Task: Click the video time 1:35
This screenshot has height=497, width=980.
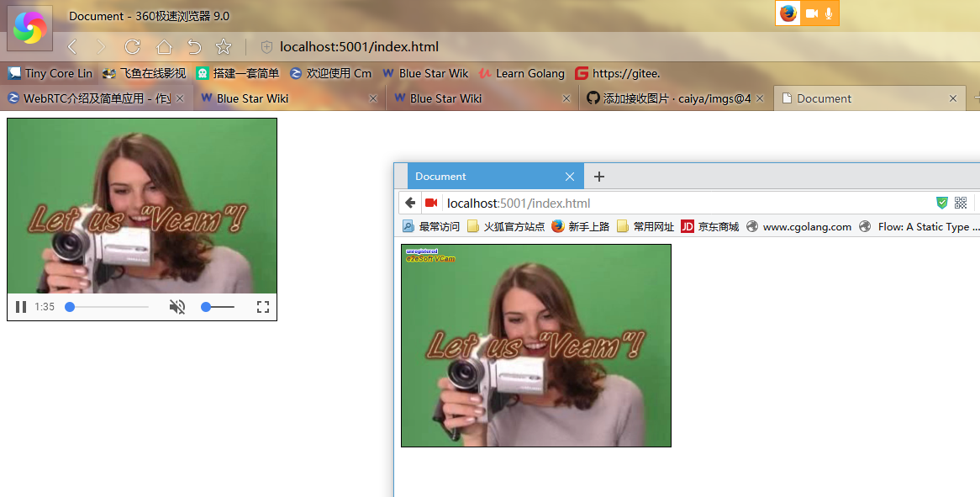Action: click(45, 307)
